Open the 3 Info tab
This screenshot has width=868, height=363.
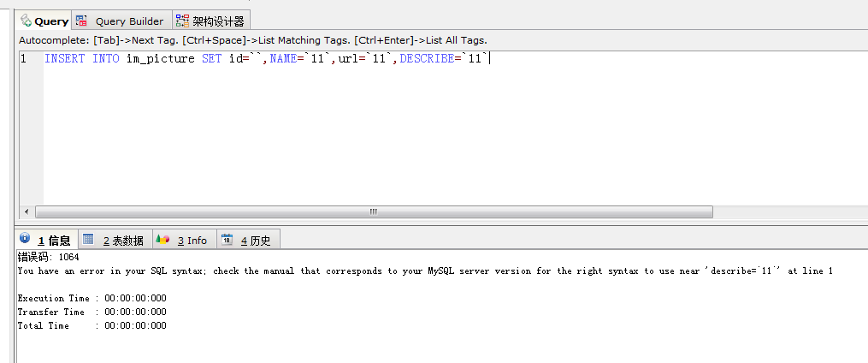192,241
